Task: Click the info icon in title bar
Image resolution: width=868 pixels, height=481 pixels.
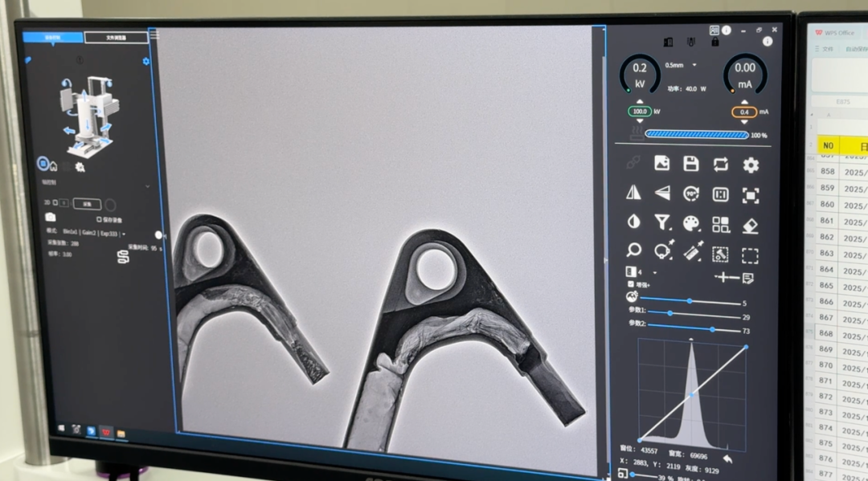Action: click(727, 31)
